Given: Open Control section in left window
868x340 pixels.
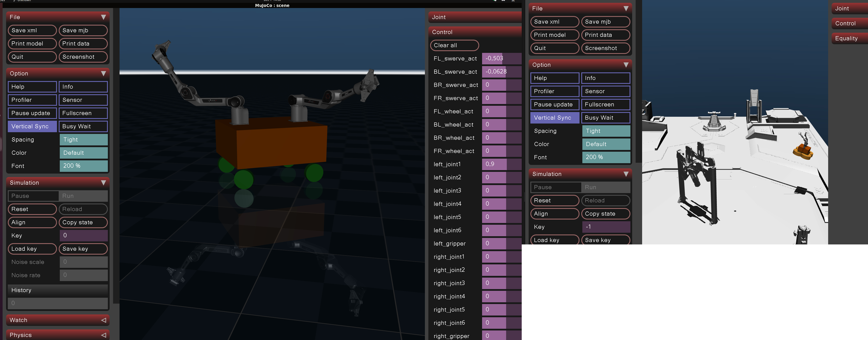Looking at the screenshot, I should 475,32.
